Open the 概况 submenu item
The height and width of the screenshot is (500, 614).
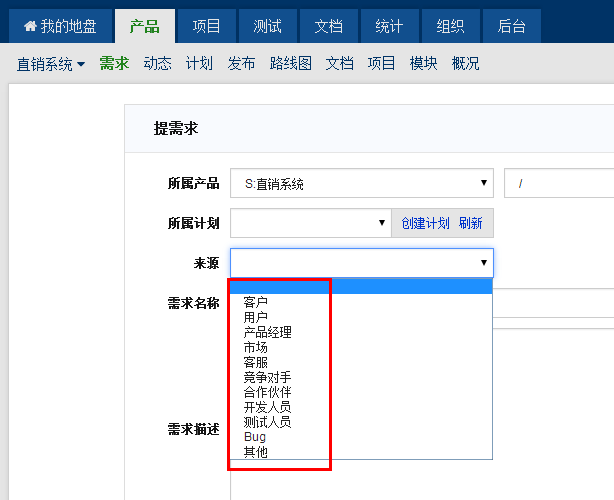coord(466,63)
